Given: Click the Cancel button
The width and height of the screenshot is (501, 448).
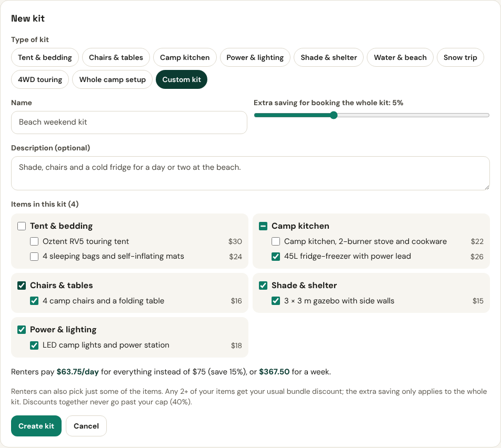Looking at the screenshot, I should click(x=86, y=426).
